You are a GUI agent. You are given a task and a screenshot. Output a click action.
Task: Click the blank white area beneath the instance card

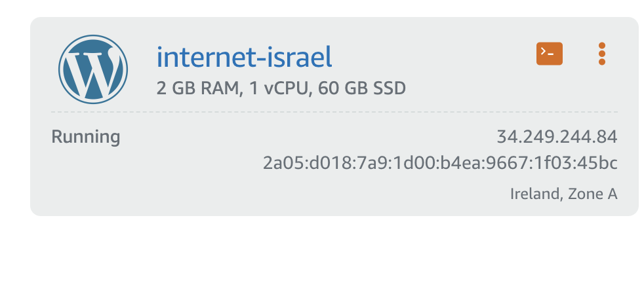click(x=322, y=254)
